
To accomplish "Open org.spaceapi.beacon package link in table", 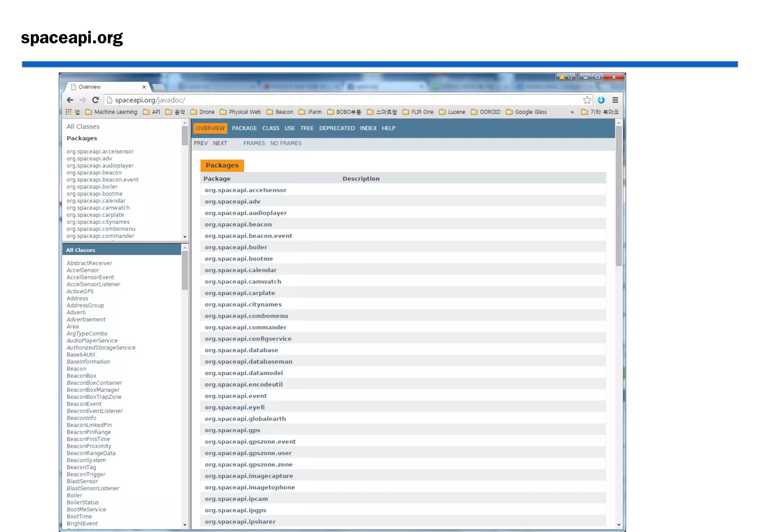I will (x=238, y=224).
